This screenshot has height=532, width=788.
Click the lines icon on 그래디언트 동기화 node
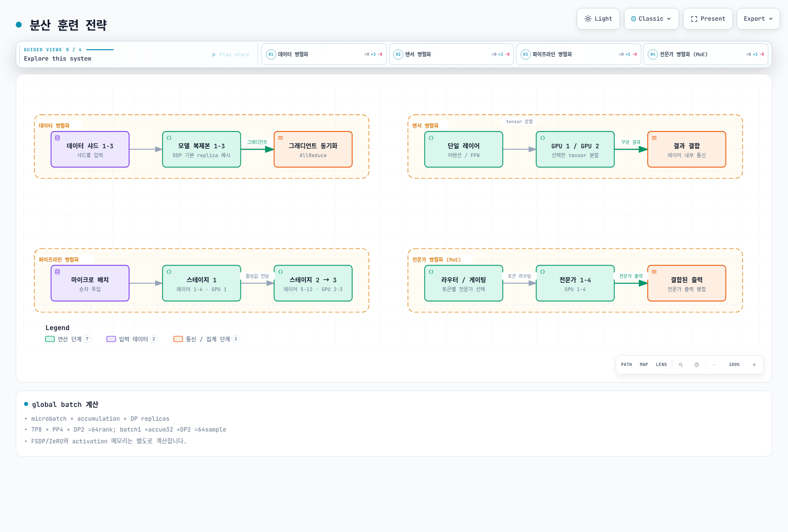pyautogui.click(x=281, y=138)
